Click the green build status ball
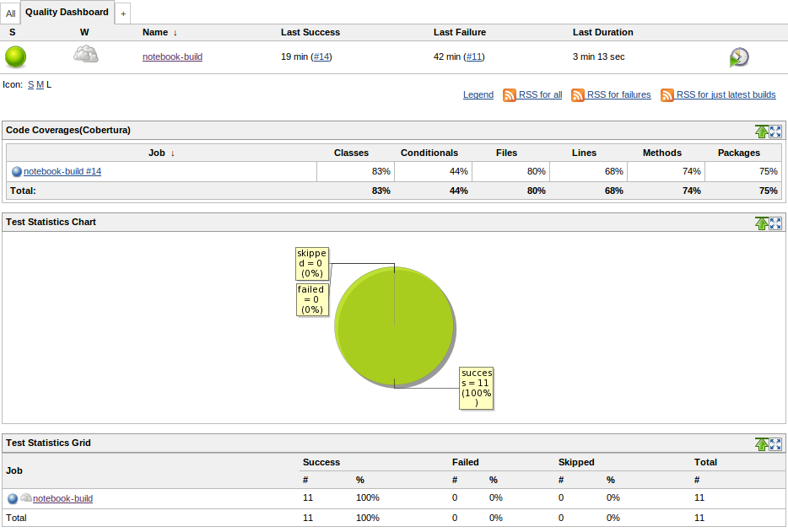 tap(15, 57)
